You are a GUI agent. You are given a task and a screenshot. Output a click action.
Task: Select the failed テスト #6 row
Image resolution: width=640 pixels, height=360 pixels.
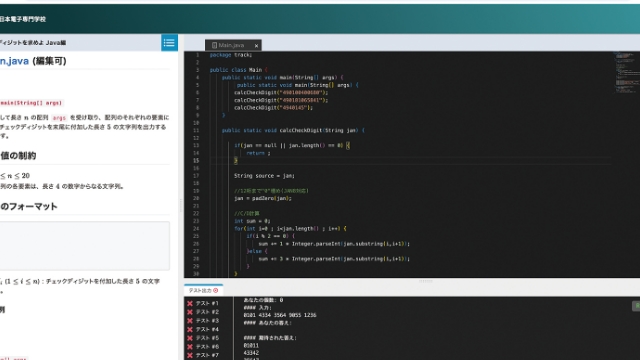click(x=203, y=347)
